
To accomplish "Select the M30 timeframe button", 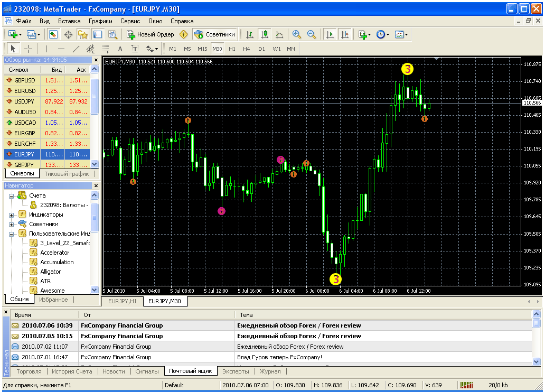I will (x=217, y=49).
